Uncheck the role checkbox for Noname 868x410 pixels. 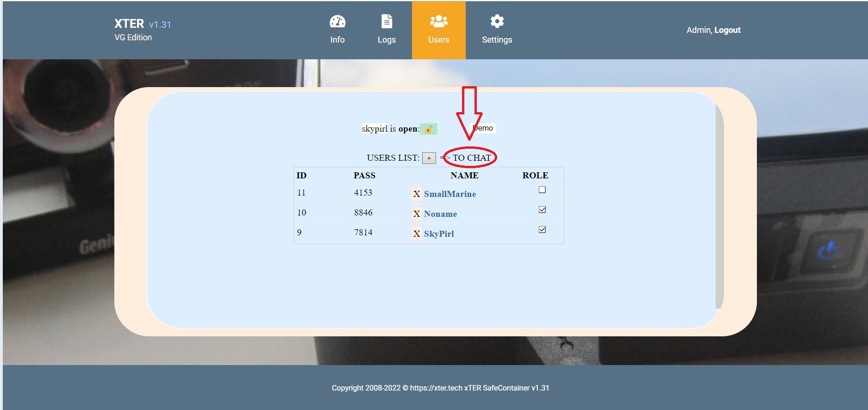coord(542,210)
